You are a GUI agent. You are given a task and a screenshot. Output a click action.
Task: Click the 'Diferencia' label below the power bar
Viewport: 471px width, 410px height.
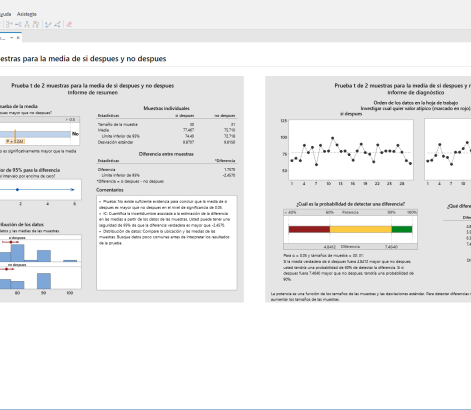point(350,247)
